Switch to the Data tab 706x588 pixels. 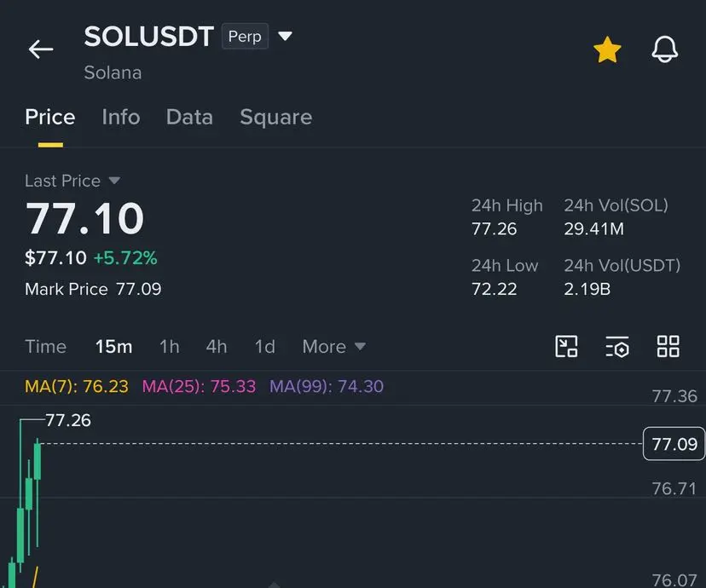tap(189, 117)
